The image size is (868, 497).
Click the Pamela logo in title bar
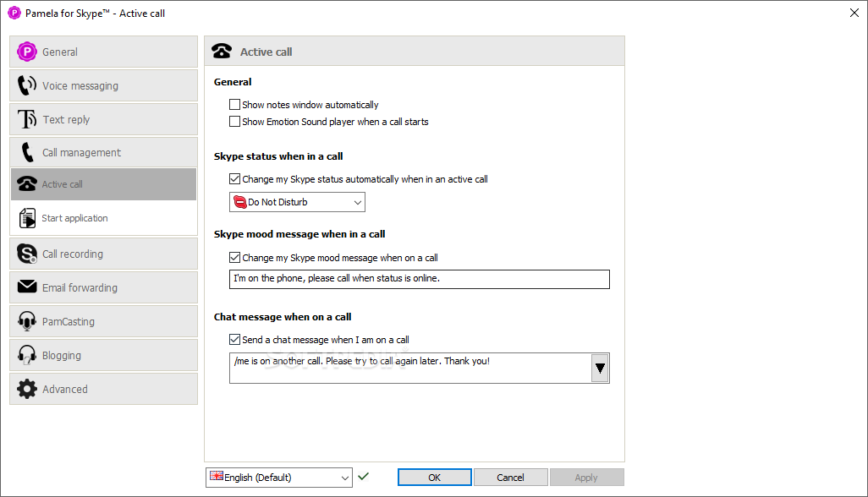click(14, 13)
